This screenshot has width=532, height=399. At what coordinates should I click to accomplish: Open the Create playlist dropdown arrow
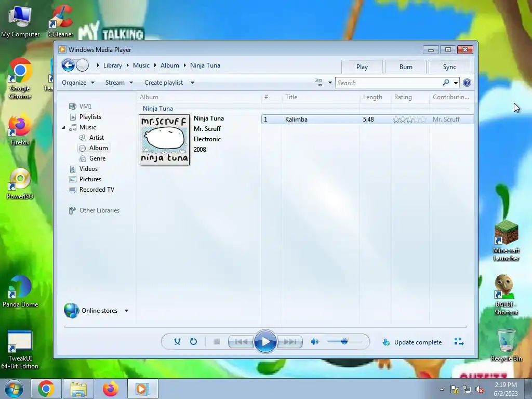(x=192, y=83)
